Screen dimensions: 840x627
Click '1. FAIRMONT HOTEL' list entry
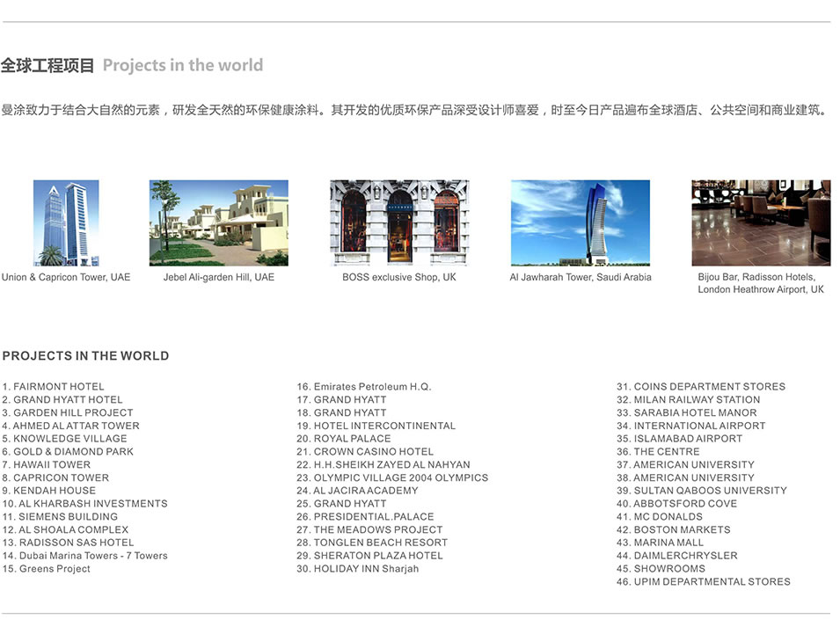coord(54,387)
